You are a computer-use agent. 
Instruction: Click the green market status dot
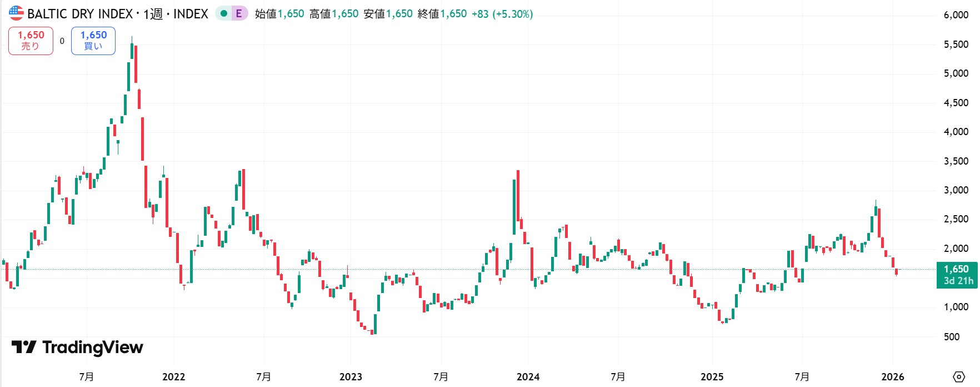pos(224,13)
